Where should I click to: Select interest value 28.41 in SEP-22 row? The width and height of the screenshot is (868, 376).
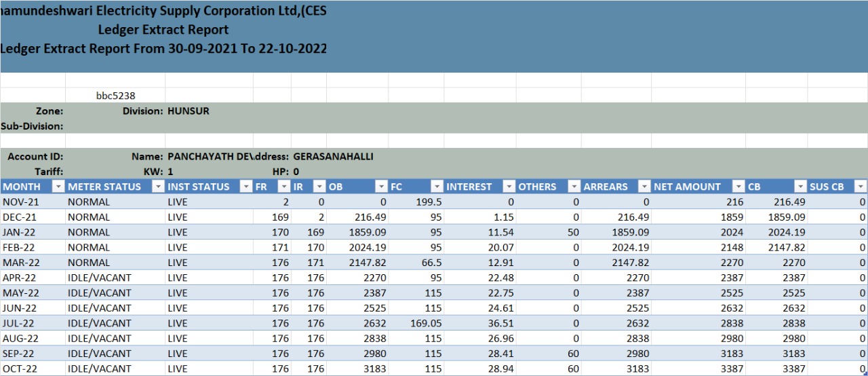pyautogui.click(x=480, y=354)
